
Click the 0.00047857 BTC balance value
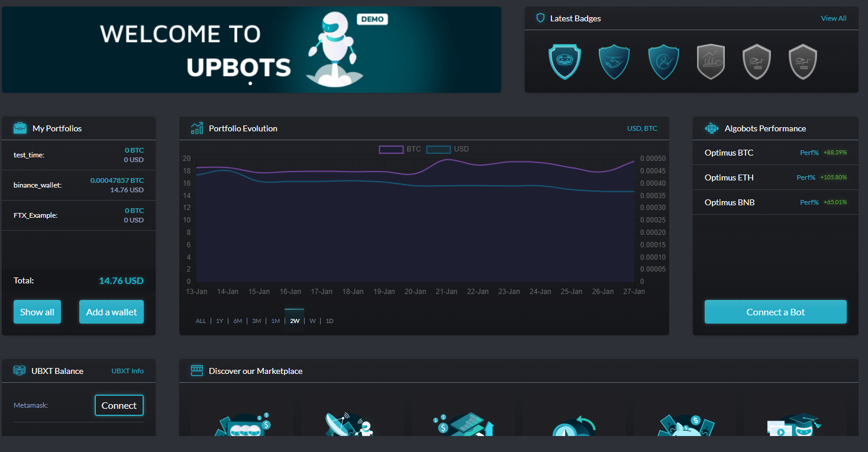(117, 180)
